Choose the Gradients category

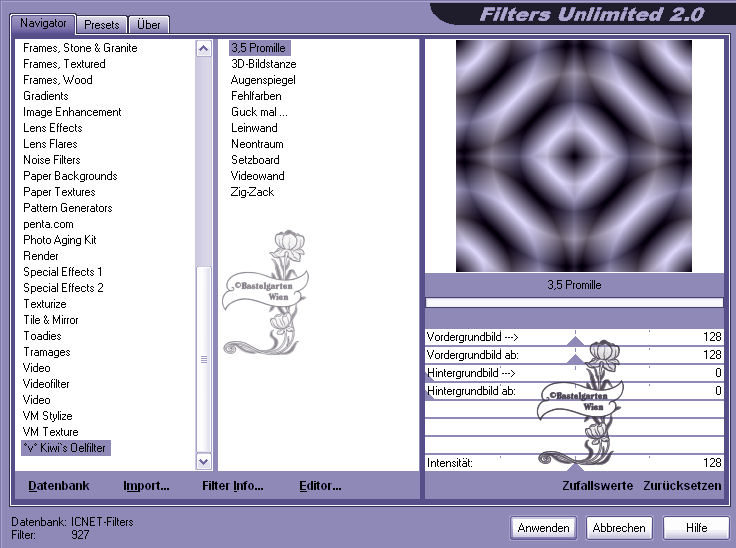pyautogui.click(x=46, y=96)
